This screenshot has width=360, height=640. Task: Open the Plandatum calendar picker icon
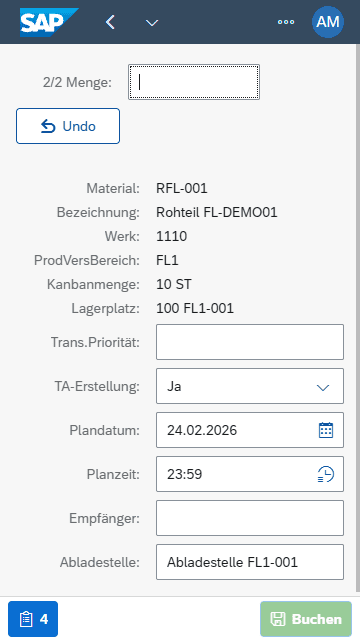(x=326, y=430)
